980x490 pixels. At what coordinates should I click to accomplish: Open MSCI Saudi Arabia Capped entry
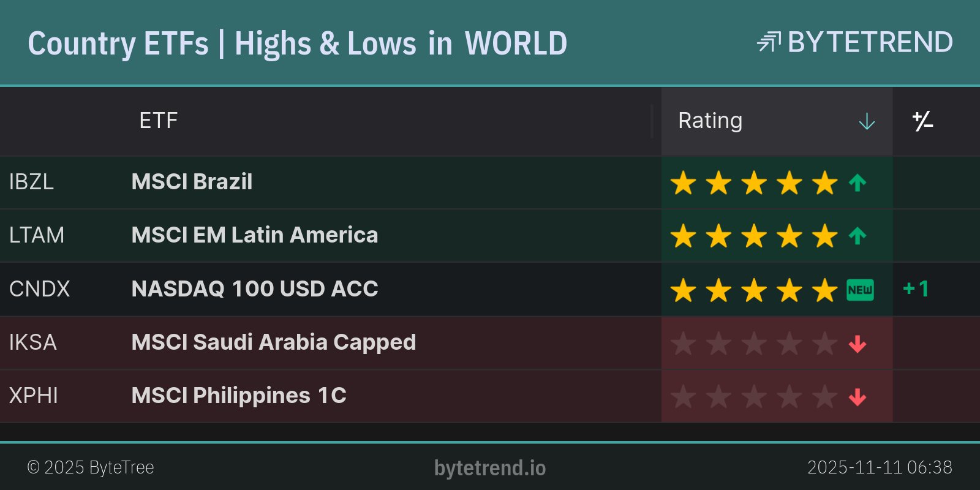click(274, 342)
